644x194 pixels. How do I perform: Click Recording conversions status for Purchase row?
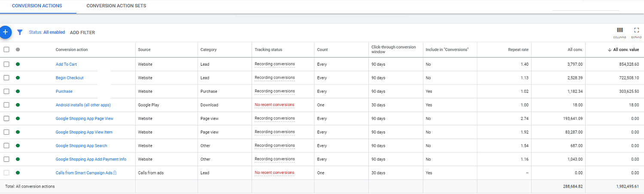click(275, 91)
